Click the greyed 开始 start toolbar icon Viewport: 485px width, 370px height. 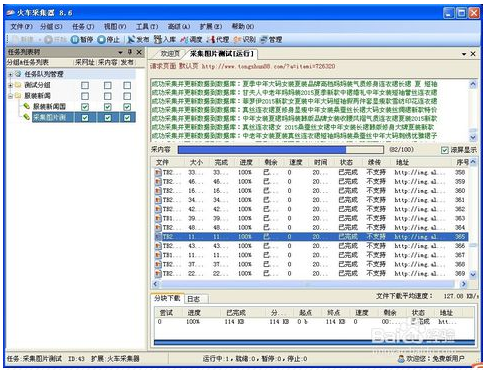coord(49,40)
